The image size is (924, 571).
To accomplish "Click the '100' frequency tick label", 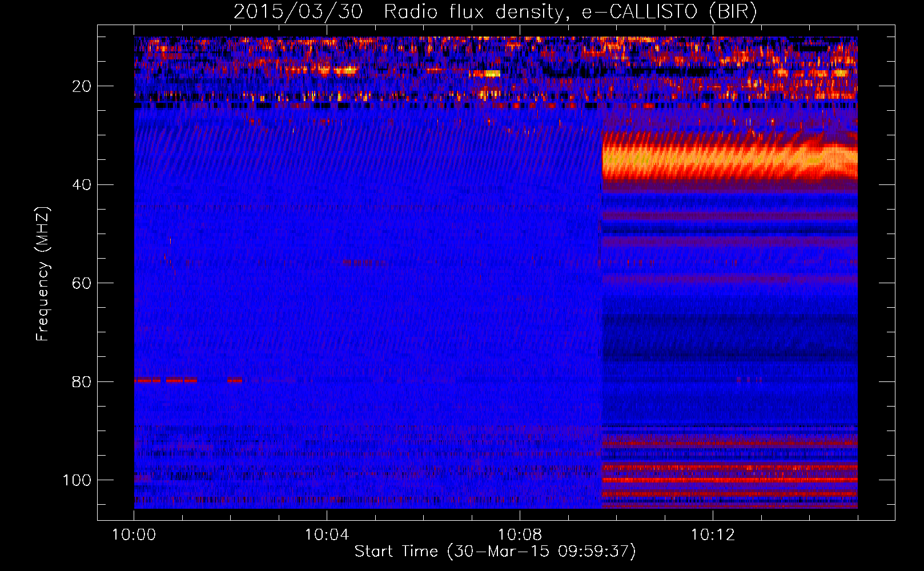I will pyautogui.click(x=77, y=480).
